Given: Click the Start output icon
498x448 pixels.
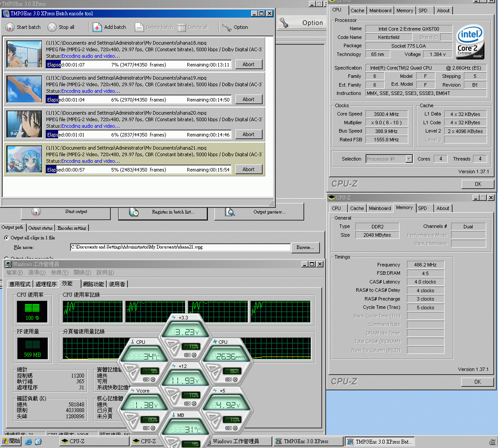Looking at the screenshot, I should click(x=36, y=212).
